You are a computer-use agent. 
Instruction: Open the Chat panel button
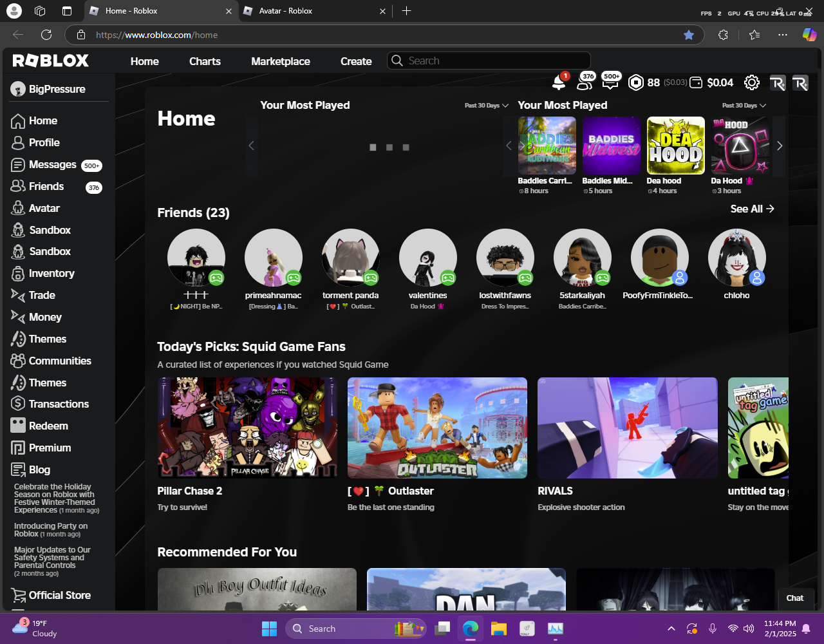coord(795,598)
